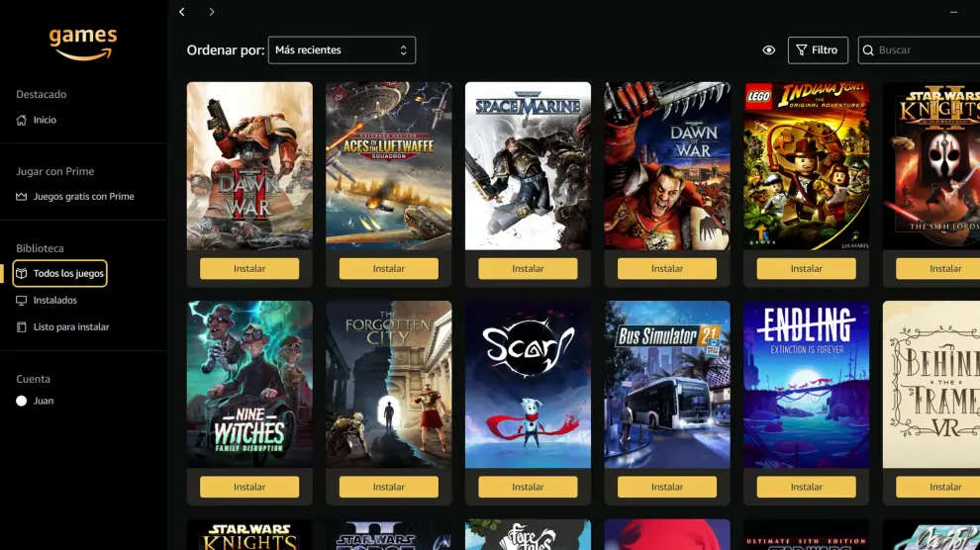Select Todos los juegos in library

pyautogui.click(x=68, y=273)
